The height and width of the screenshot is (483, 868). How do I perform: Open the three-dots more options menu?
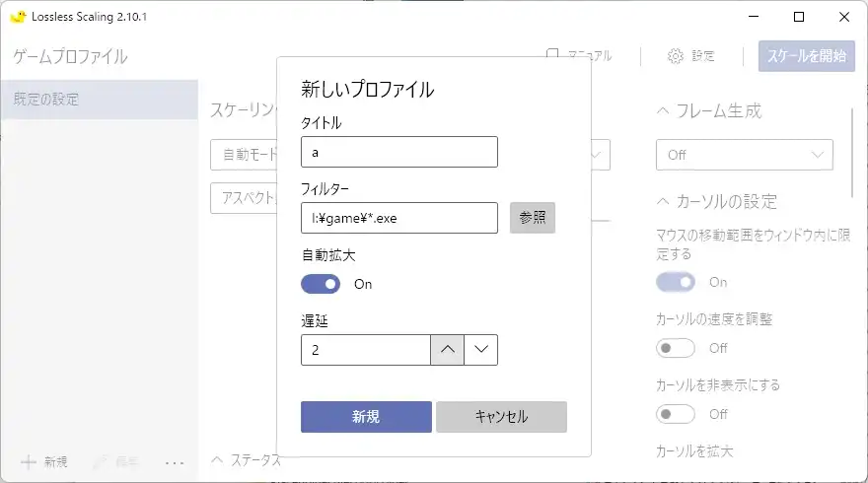(x=175, y=461)
